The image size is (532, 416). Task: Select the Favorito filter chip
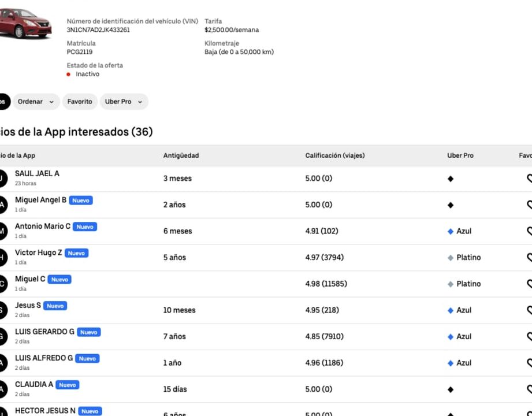[80, 102]
